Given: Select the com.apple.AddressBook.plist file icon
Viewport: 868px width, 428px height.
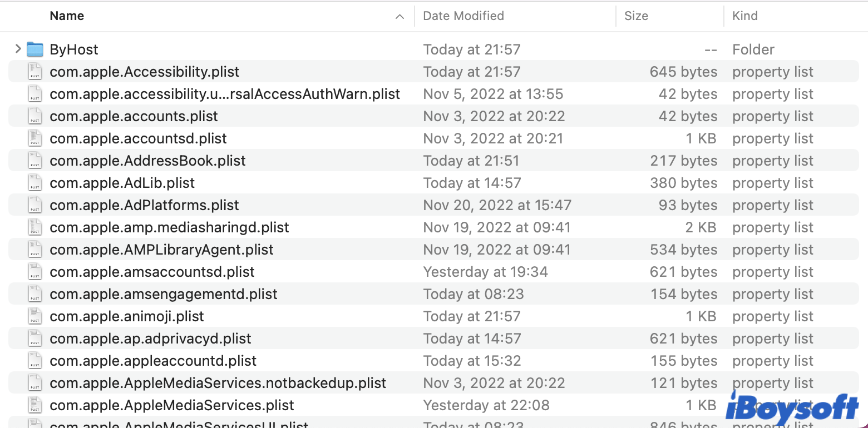Looking at the screenshot, I should 35,161.
